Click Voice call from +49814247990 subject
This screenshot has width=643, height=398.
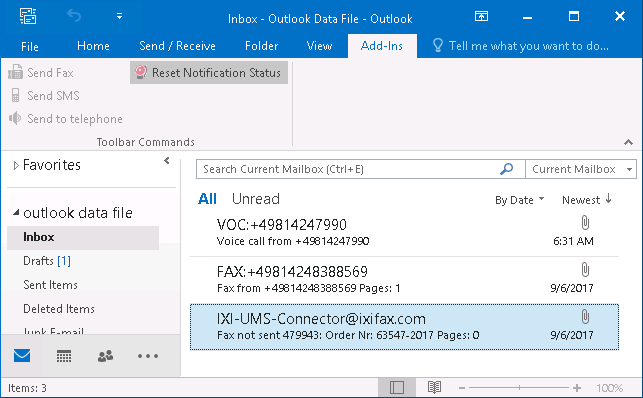pos(293,241)
